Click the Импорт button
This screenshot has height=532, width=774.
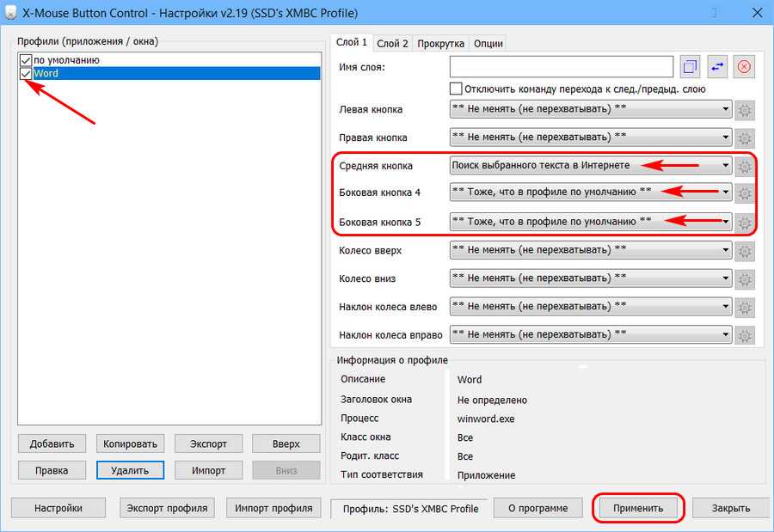(208, 470)
